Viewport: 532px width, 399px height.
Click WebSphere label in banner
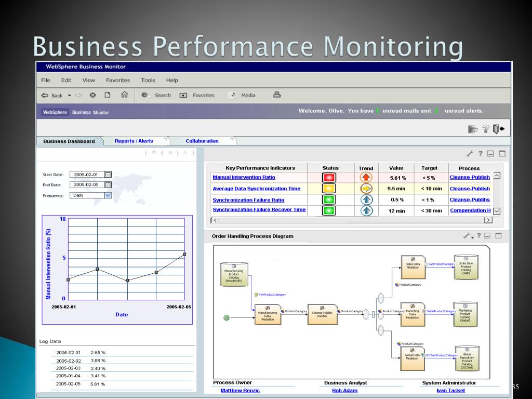tap(55, 112)
